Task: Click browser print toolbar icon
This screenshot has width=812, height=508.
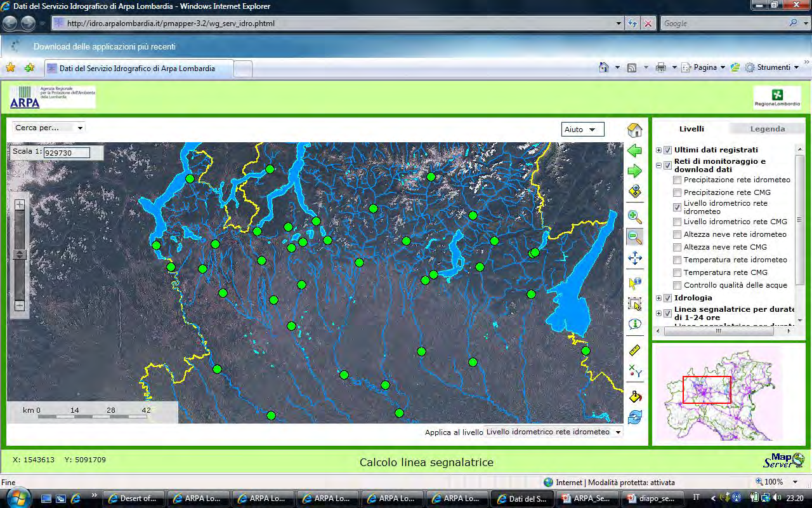Action: (x=660, y=67)
